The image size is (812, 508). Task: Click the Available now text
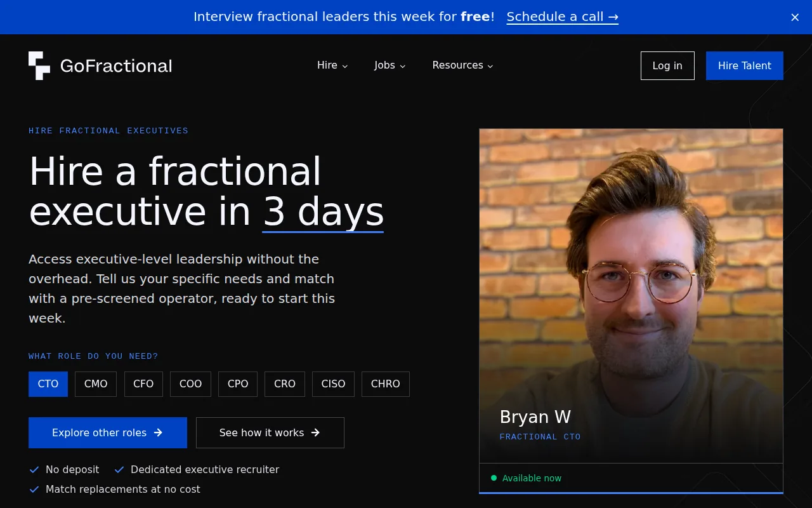[532, 478]
